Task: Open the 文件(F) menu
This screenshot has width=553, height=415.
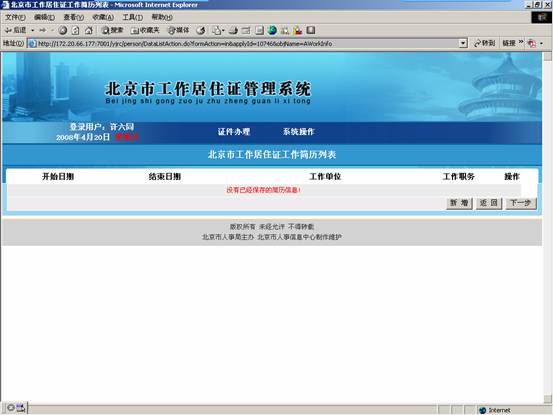Action: point(15,17)
